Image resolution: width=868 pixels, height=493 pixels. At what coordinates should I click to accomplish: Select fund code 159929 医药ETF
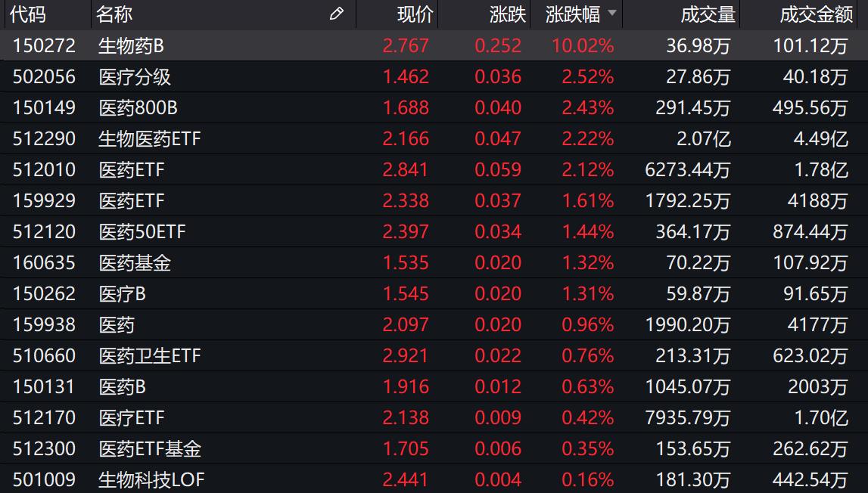coord(434,200)
